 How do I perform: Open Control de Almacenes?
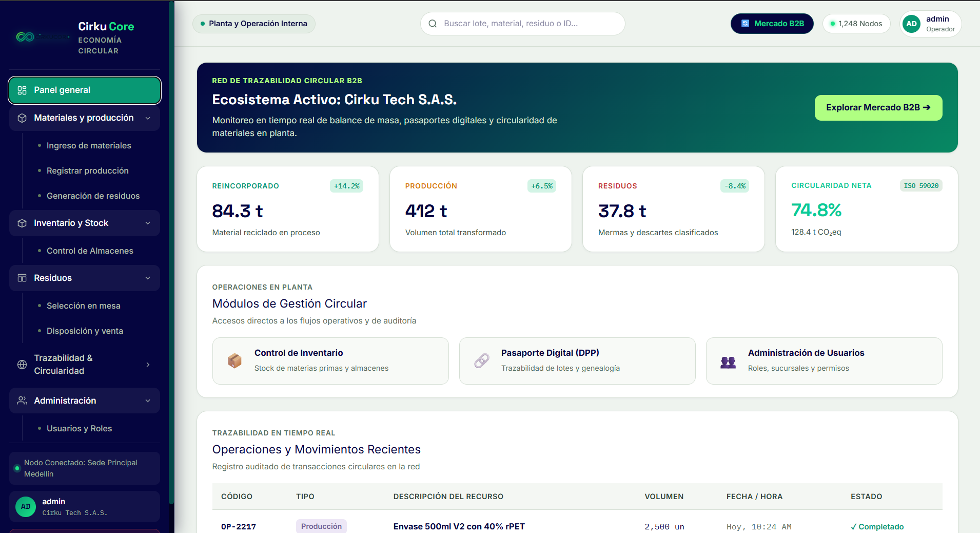pyautogui.click(x=90, y=251)
